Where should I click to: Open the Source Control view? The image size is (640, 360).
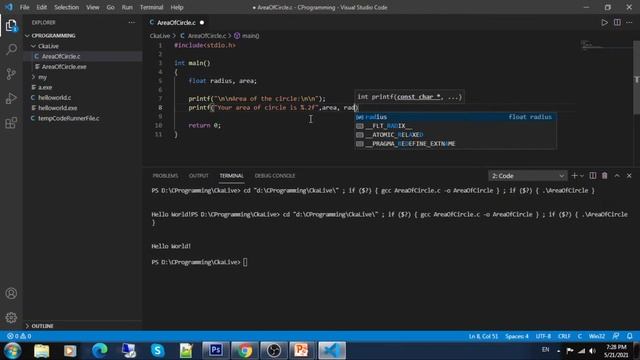pyautogui.click(x=11, y=74)
